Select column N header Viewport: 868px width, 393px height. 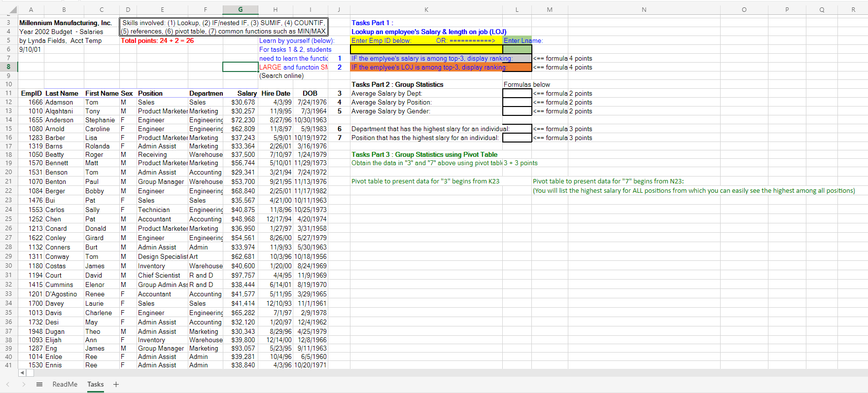pos(644,10)
